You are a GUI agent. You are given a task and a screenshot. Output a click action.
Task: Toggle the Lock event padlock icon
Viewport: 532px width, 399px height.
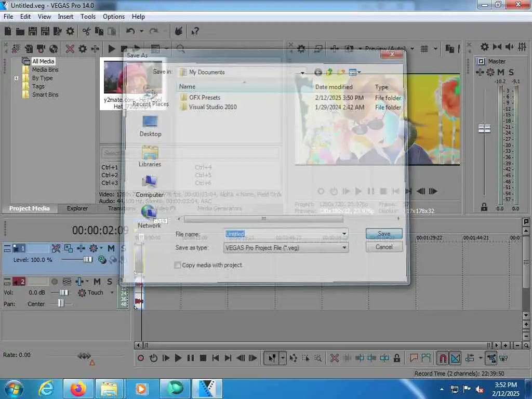[396, 358]
